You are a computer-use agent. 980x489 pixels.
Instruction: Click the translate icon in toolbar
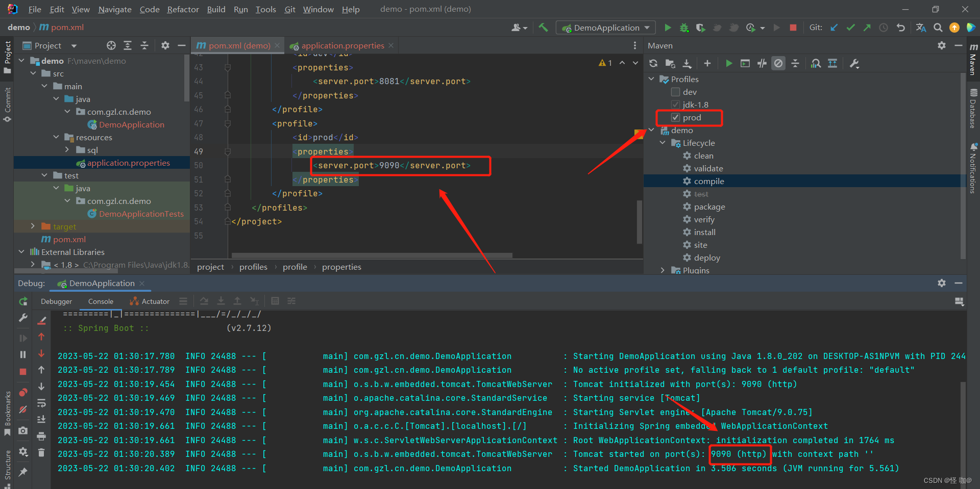921,28
